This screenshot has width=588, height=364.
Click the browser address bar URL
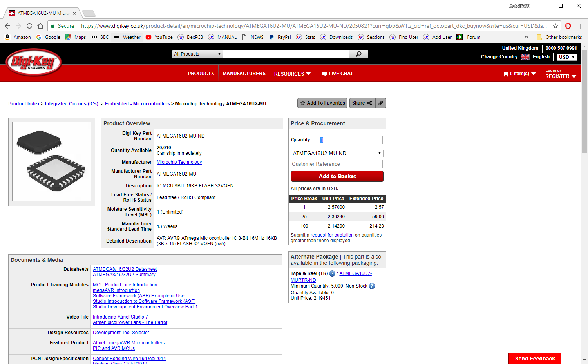click(x=313, y=26)
